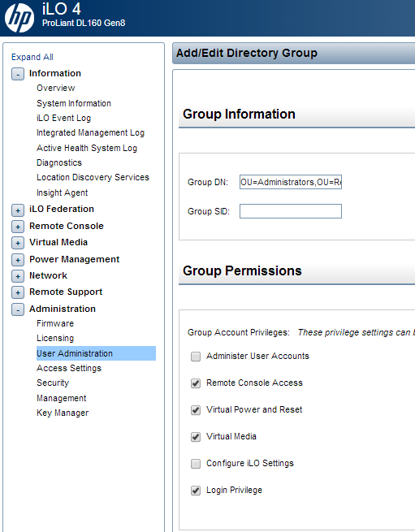The width and height of the screenshot is (415, 532).
Task: Open the Security page
Action: 53,383
